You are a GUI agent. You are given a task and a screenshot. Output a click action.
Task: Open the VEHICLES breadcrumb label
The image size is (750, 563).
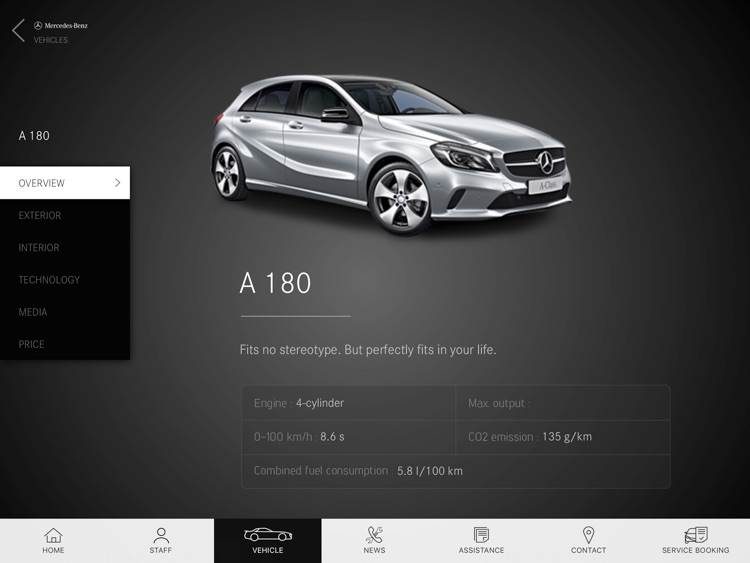(51, 40)
